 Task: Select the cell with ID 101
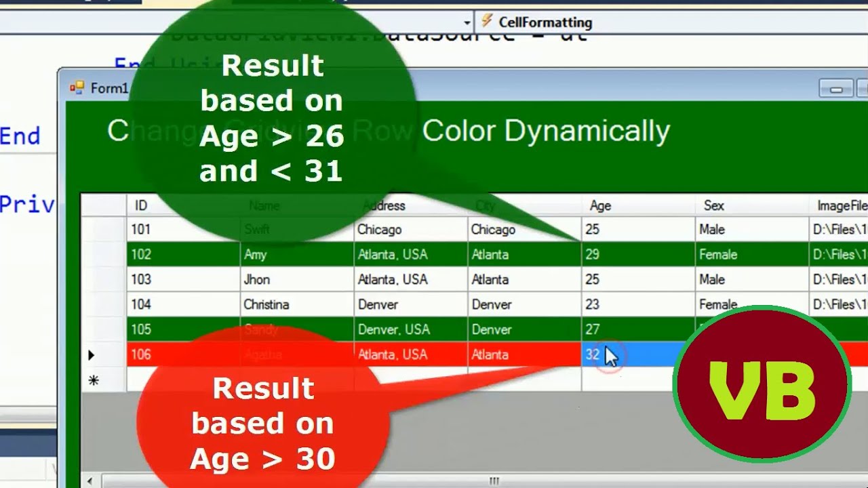183,230
